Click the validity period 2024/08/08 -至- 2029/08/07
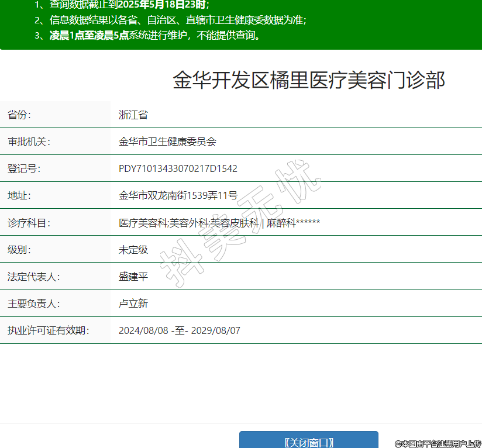 tap(179, 330)
